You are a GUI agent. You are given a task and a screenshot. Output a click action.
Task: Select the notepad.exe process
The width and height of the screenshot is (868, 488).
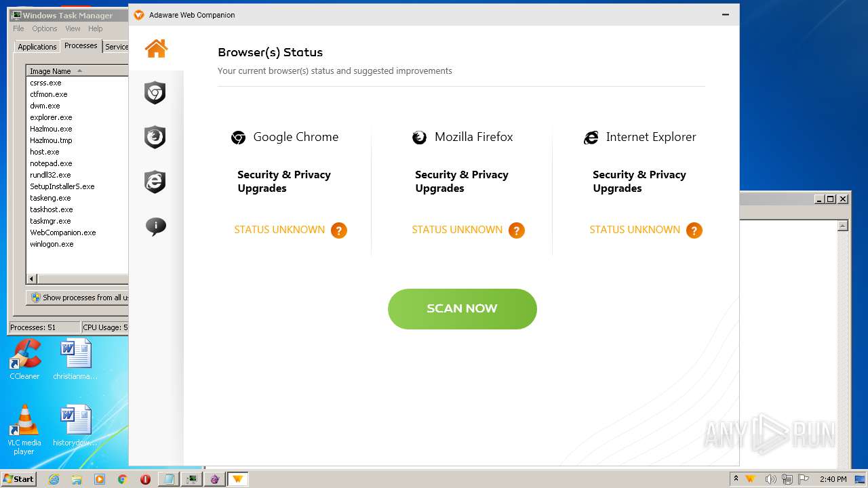click(51, 163)
